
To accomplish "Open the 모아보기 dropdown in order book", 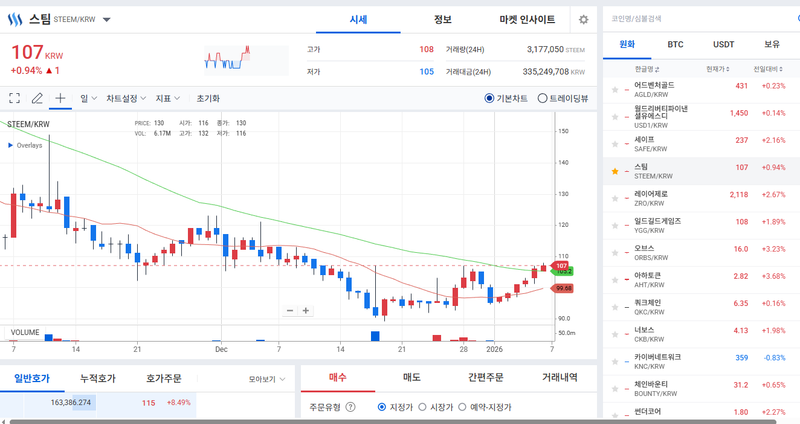I will point(267,379).
